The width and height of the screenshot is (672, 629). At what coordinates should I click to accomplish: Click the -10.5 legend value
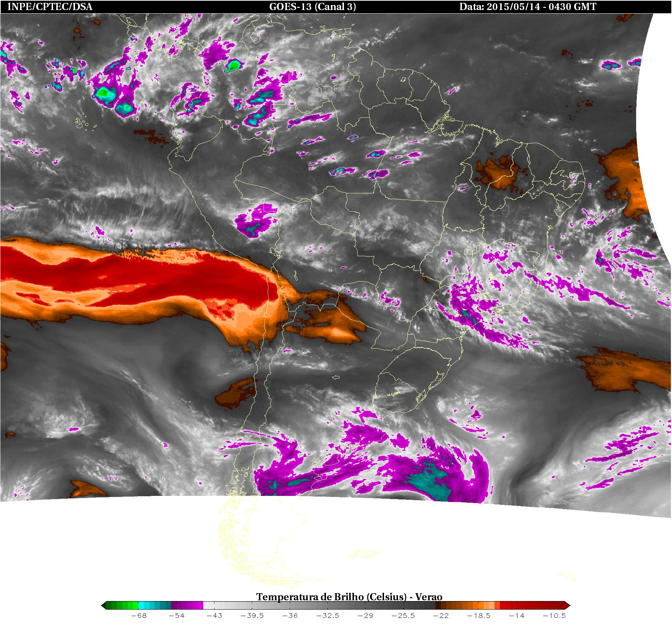[x=554, y=616]
